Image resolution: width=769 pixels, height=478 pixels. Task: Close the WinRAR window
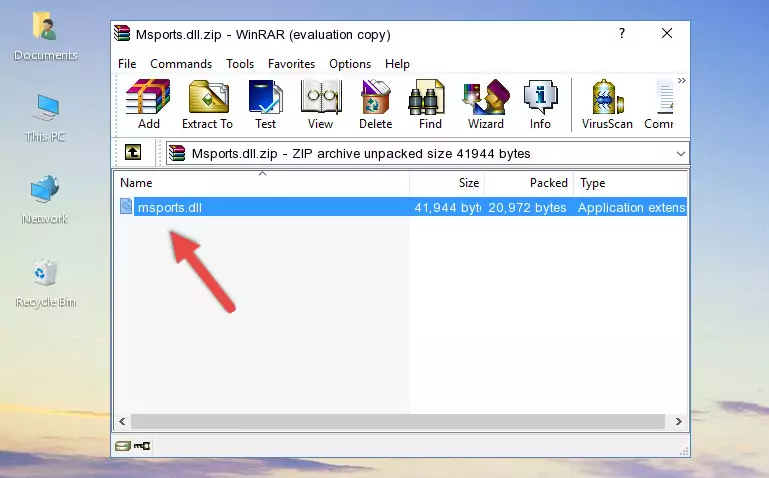667,33
